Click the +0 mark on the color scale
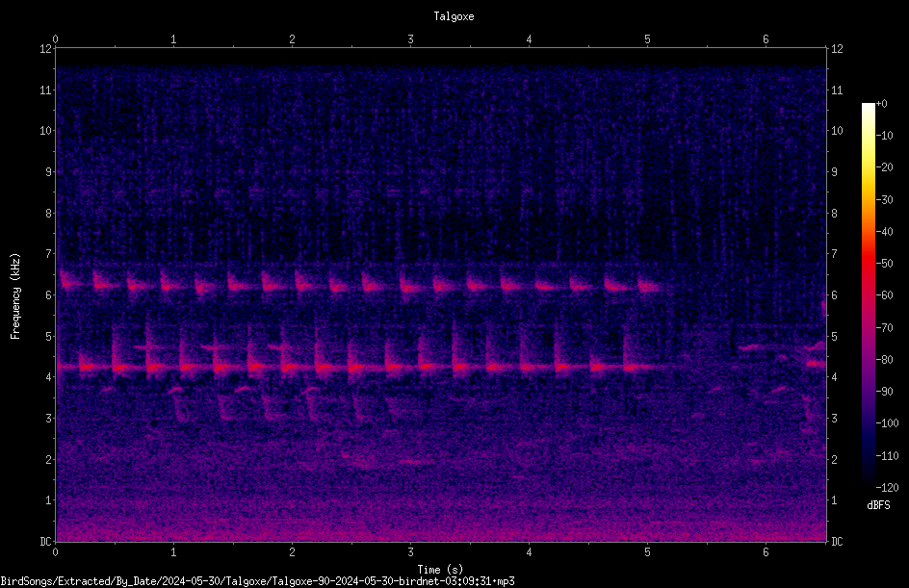The width and height of the screenshot is (909, 588). (882, 104)
